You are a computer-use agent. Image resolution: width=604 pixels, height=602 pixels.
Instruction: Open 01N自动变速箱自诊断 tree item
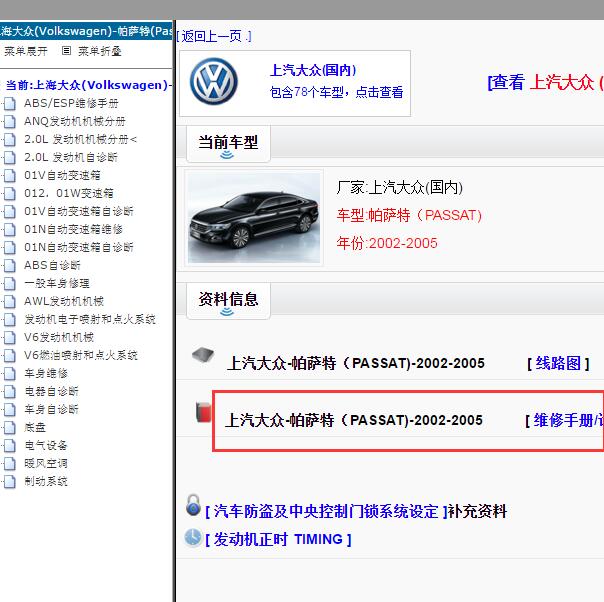coord(79,247)
